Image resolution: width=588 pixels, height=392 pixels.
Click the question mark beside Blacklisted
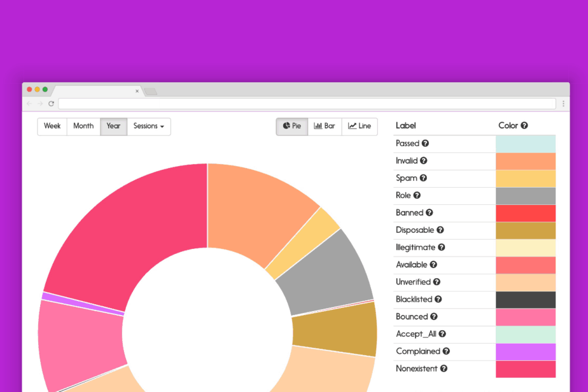(x=438, y=299)
